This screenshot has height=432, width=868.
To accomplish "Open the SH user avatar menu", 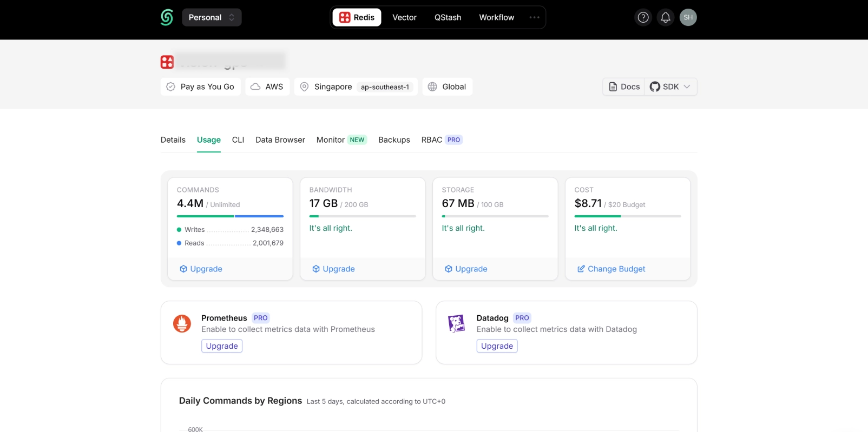I will pyautogui.click(x=688, y=17).
